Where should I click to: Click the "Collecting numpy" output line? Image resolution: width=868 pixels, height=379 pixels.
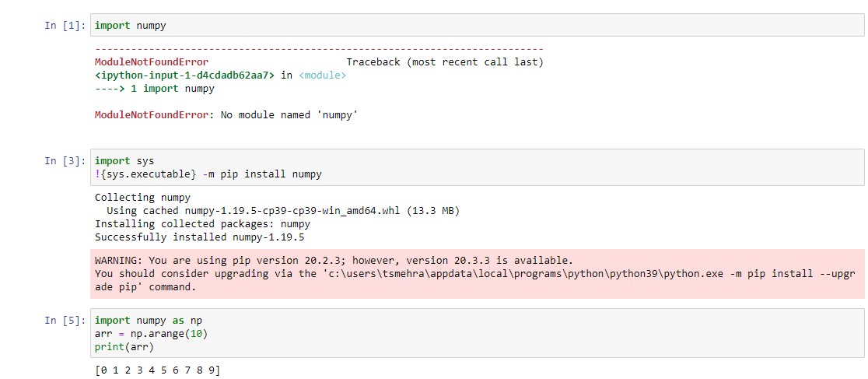click(142, 198)
